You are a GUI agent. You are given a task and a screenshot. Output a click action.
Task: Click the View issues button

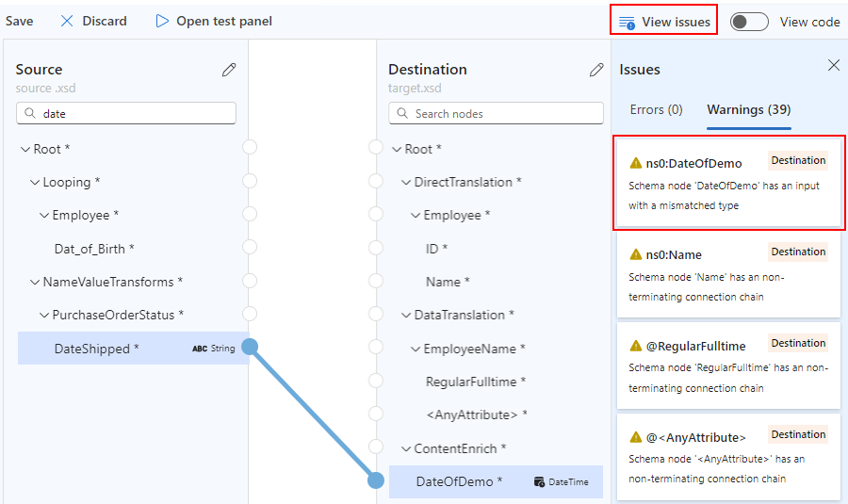664,22
